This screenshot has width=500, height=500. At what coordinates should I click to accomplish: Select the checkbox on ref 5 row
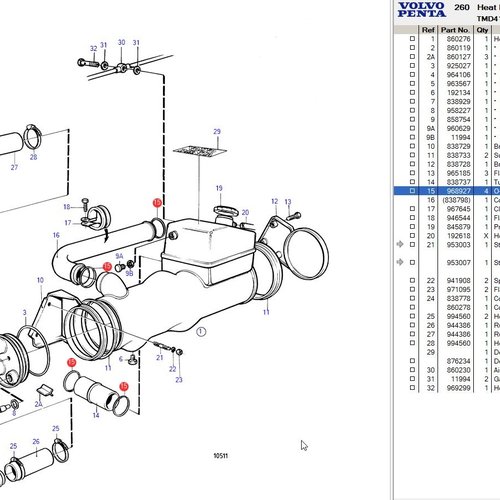[x=412, y=83]
